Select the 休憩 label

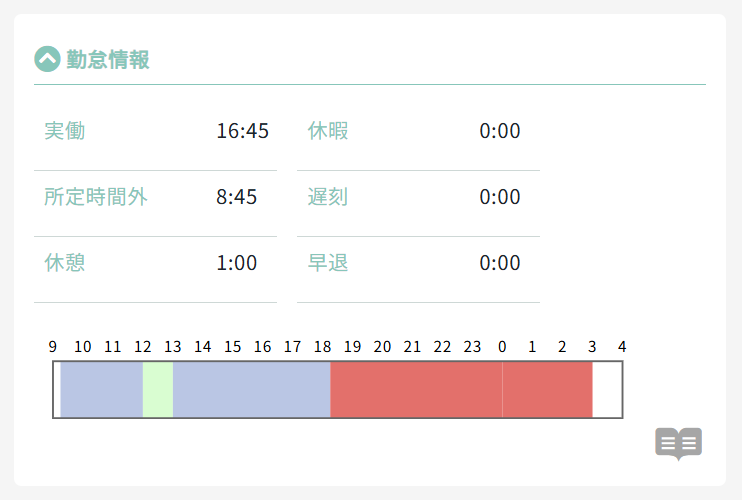coord(64,263)
